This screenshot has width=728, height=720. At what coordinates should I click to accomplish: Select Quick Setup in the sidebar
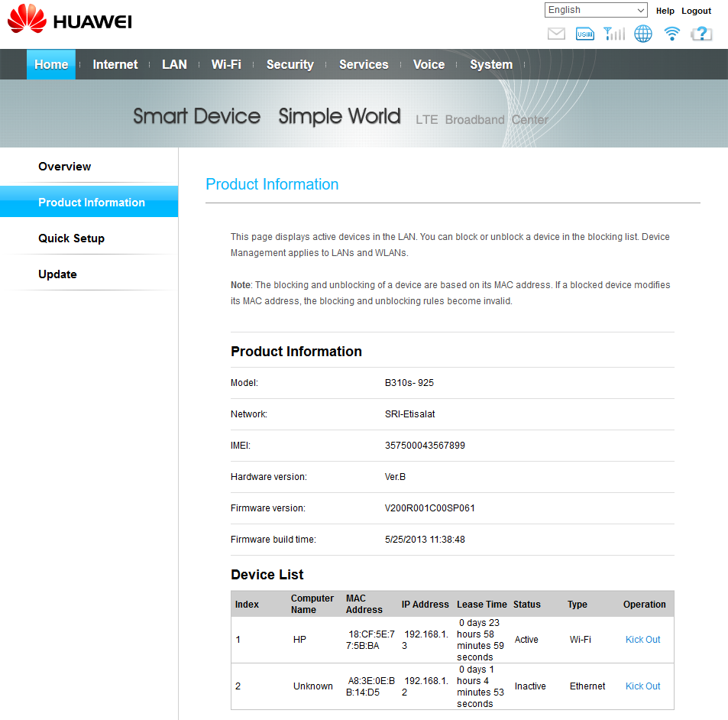pos(71,238)
